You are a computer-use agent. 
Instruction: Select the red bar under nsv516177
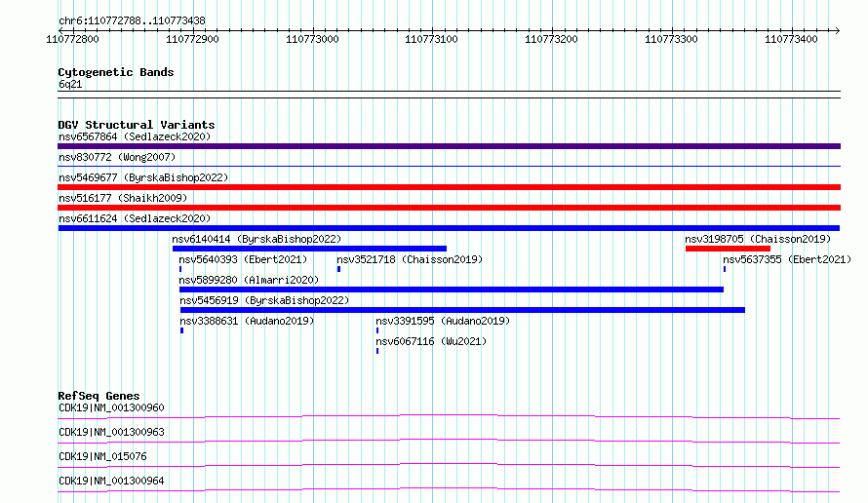coord(449,208)
